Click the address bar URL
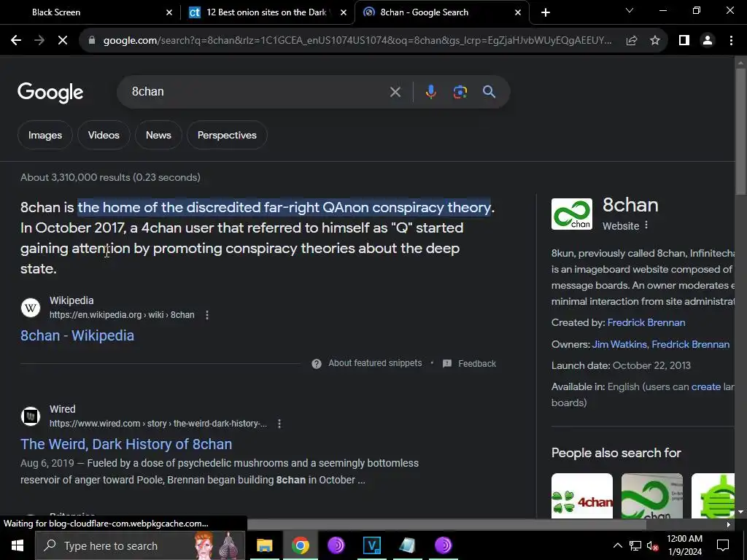Screen dimensions: 747x560 click(x=357, y=41)
